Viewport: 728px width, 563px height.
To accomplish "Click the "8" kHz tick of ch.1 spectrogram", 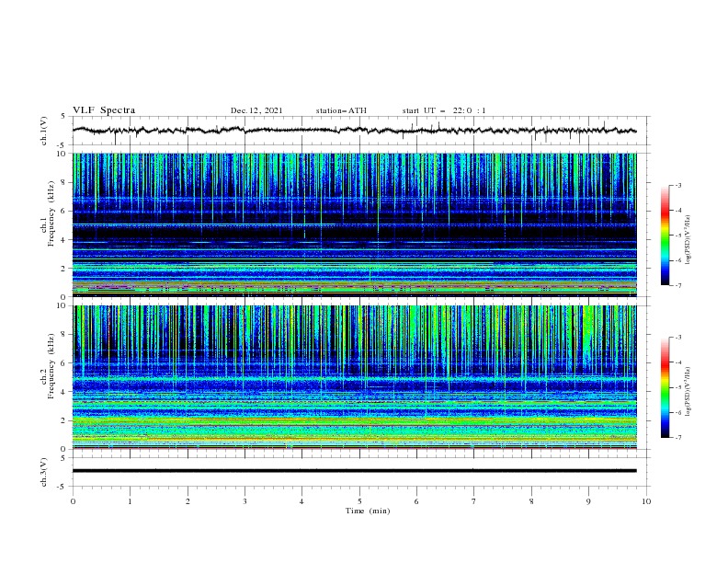I will click(63, 182).
